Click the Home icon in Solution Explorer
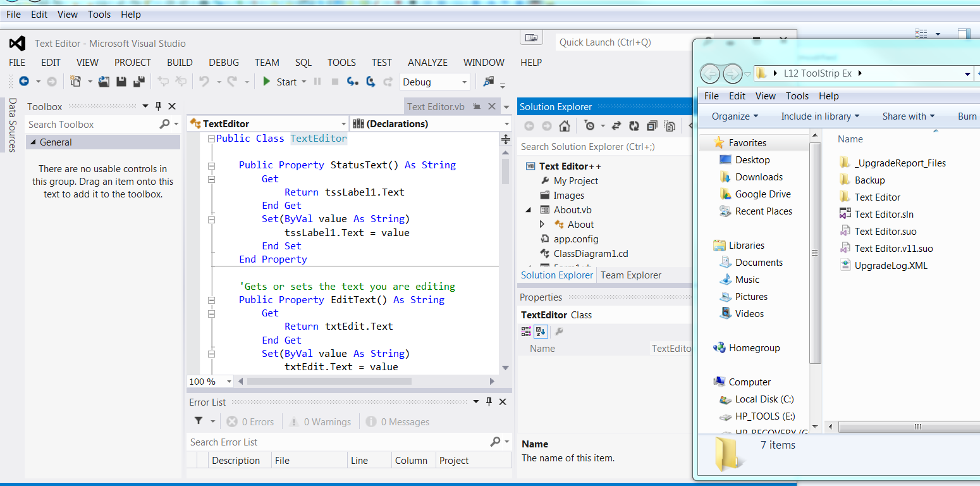The width and height of the screenshot is (980, 486). click(565, 126)
